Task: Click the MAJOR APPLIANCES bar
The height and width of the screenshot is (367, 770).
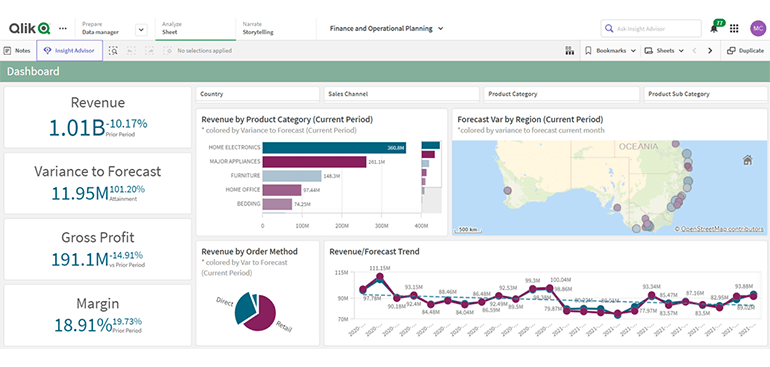Action: click(x=314, y=162)
